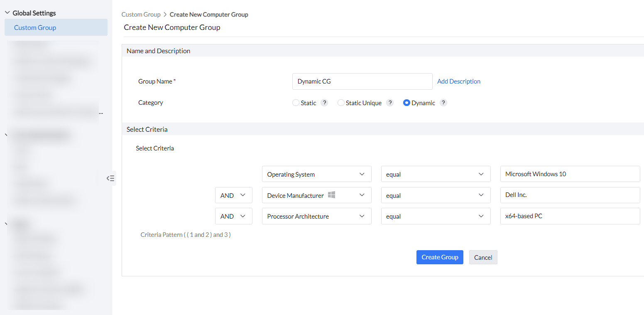Open the Operating System criteria dropdown
Image resolution: width=644 pixels, height=315 pixels.
316,174
